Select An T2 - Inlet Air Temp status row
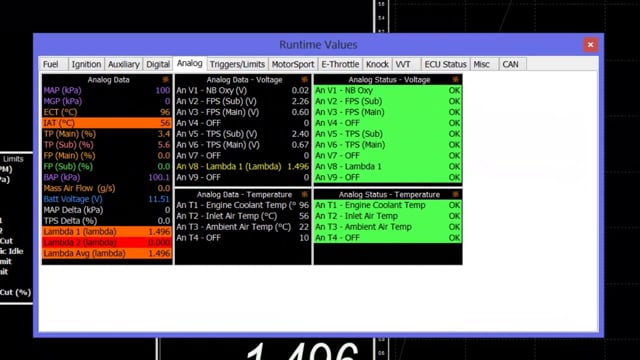640x360 pixels. click(388, 216)
